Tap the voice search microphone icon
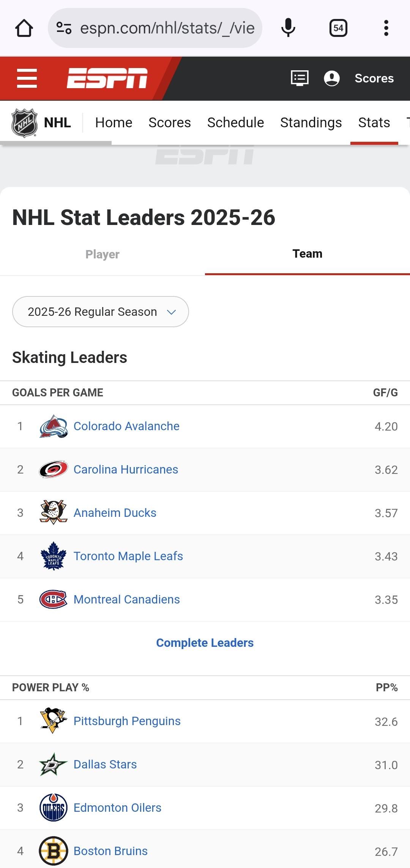The height and width of the screenshot is (868, 410). (x=288, y=28)
